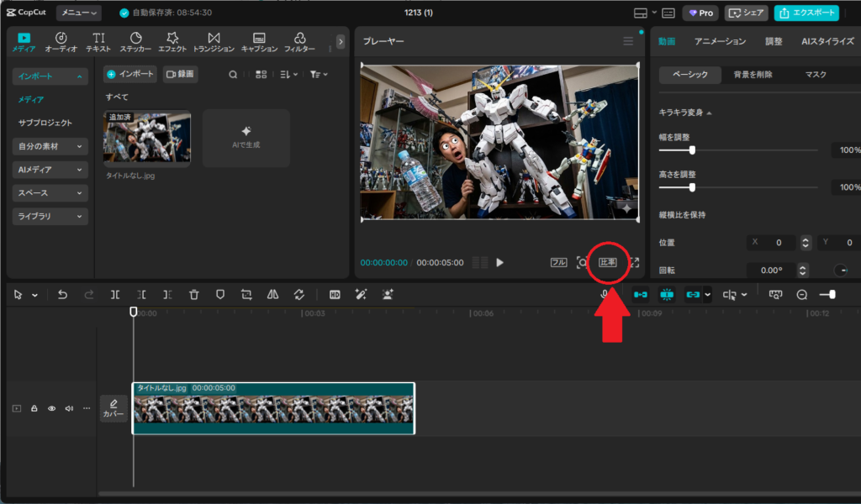Image resolution: width=861 pixels, height=504 pixels.
Task: Expand the 自分の素材 section
Action: pyautogui.click(x=50, y=146)
